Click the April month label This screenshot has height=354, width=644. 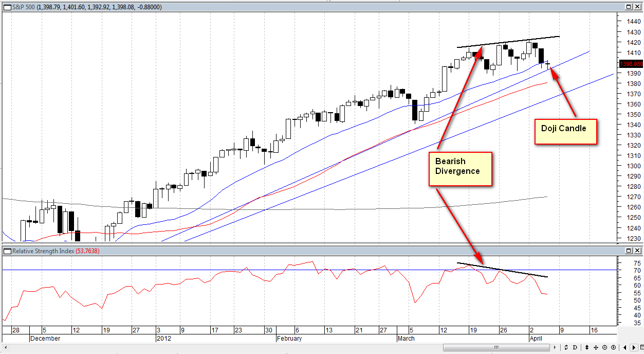[536, 339]
